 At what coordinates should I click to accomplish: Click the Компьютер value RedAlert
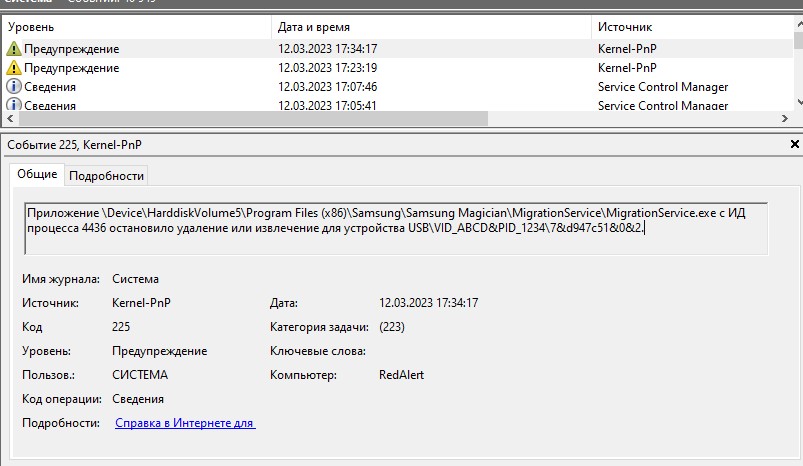pyautogui.click(x=402, y=375)
